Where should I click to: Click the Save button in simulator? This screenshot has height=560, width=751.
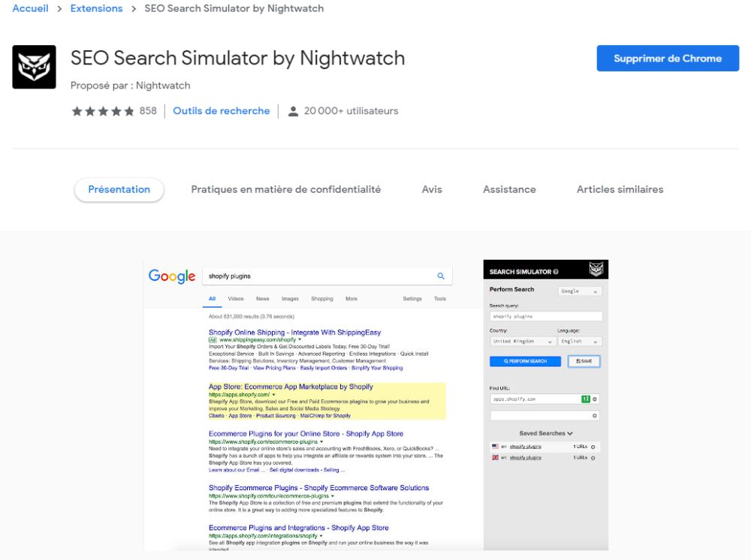[x=584, y=361]
